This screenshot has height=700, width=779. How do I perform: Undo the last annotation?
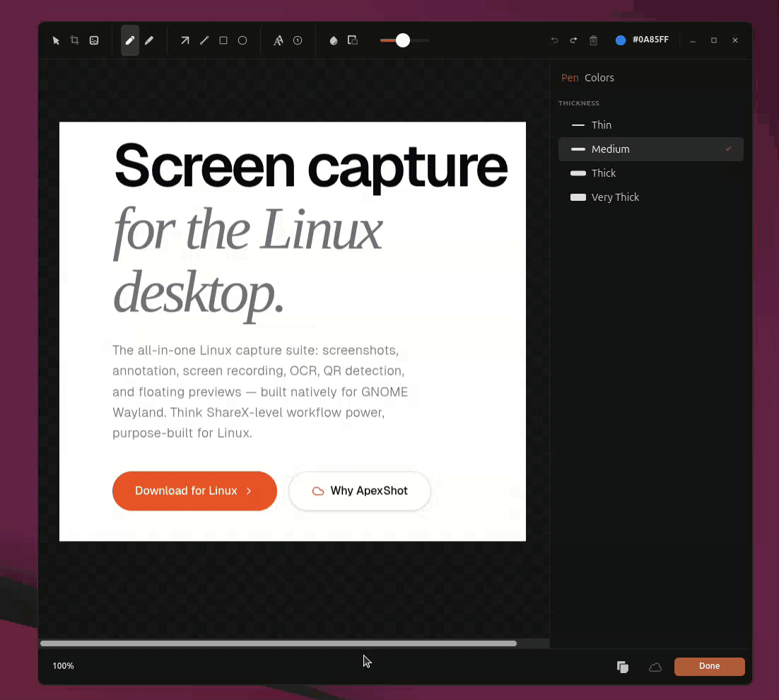554,40
